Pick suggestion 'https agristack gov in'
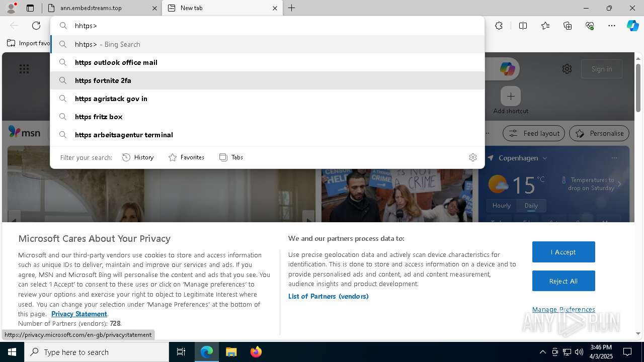644x362 pixels. tap(267, 99)
